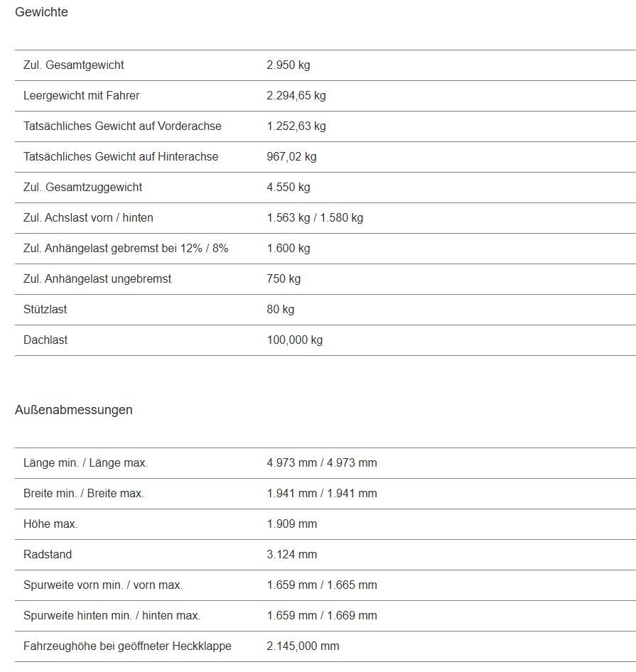
Task: Click Spurweite hinten min. / hinten max. label
Action: coord(112,616)
